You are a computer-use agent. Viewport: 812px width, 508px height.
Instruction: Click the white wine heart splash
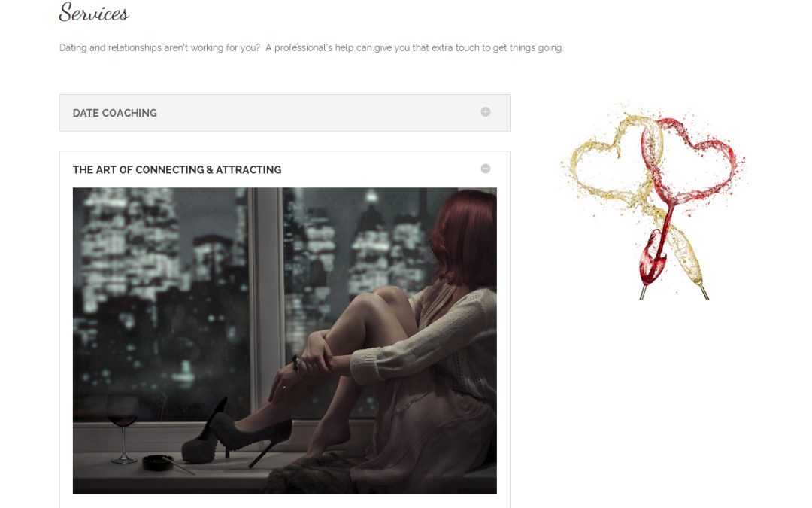(x=613, y=161)
